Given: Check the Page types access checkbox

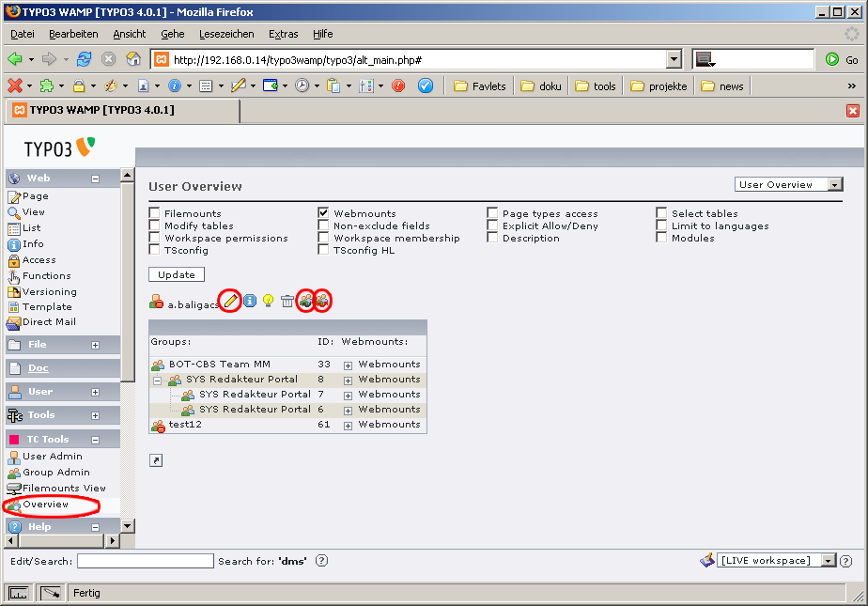Looking at the screenshot, I should click(x=492, y=213).
